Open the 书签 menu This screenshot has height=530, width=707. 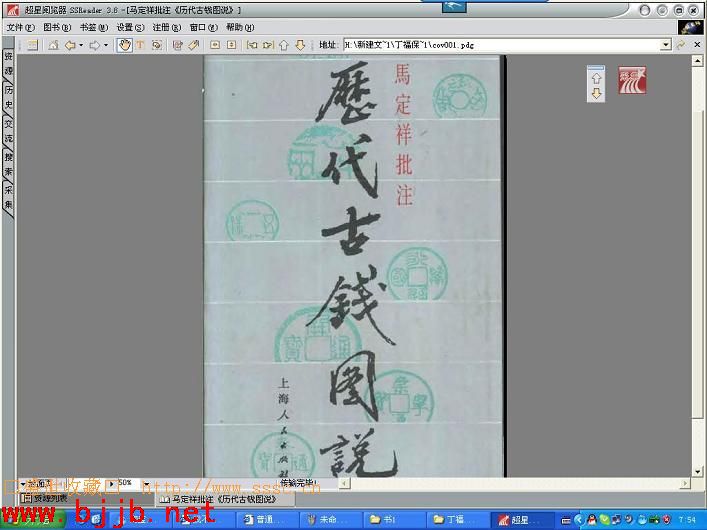(94, 28)
